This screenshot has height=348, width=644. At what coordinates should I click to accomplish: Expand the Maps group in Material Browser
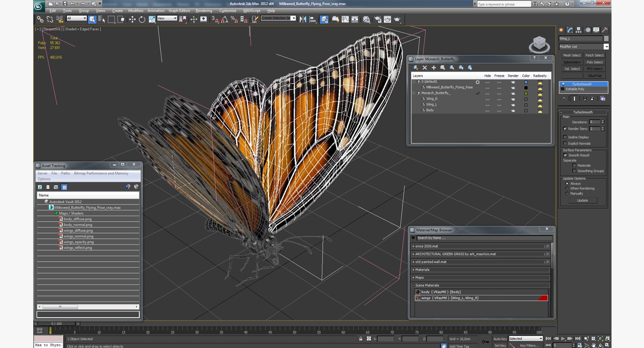click(413, 278)
